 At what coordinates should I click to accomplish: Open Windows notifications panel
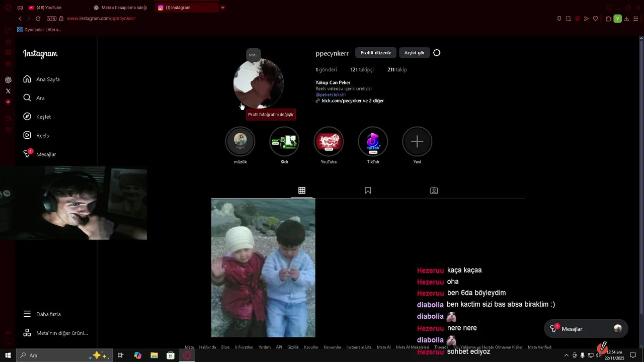[633, 355]
